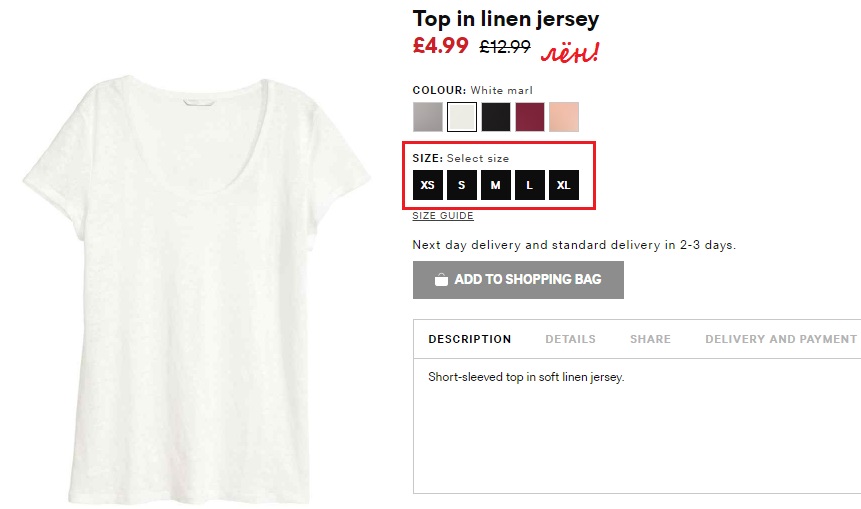861x509 pixels.
Task: Open the Details tab
Action: [x=570, y=339]
